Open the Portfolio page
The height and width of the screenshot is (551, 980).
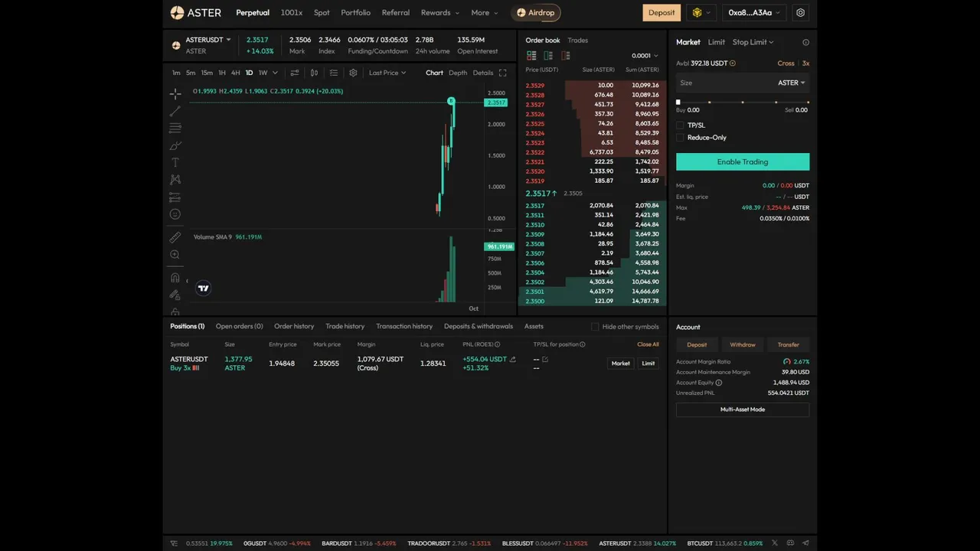[355, 12]
